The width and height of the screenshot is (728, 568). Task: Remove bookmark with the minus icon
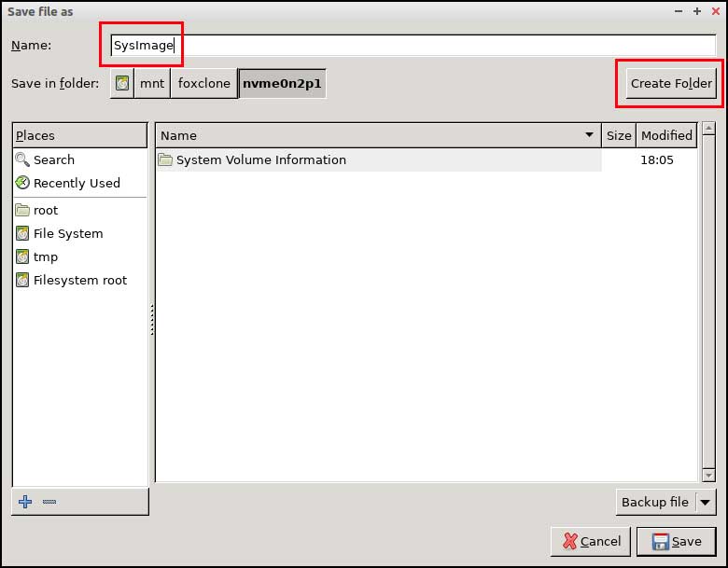pos(49,502)
